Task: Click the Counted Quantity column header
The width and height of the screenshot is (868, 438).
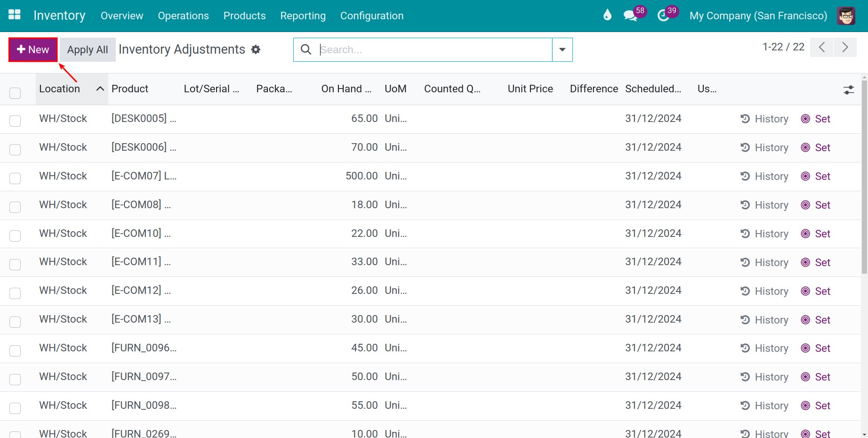Action: pos(452,89)
